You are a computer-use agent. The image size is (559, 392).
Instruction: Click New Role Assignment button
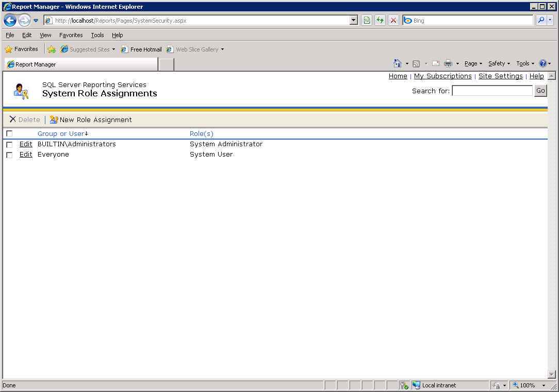click(x=91, y=120)
